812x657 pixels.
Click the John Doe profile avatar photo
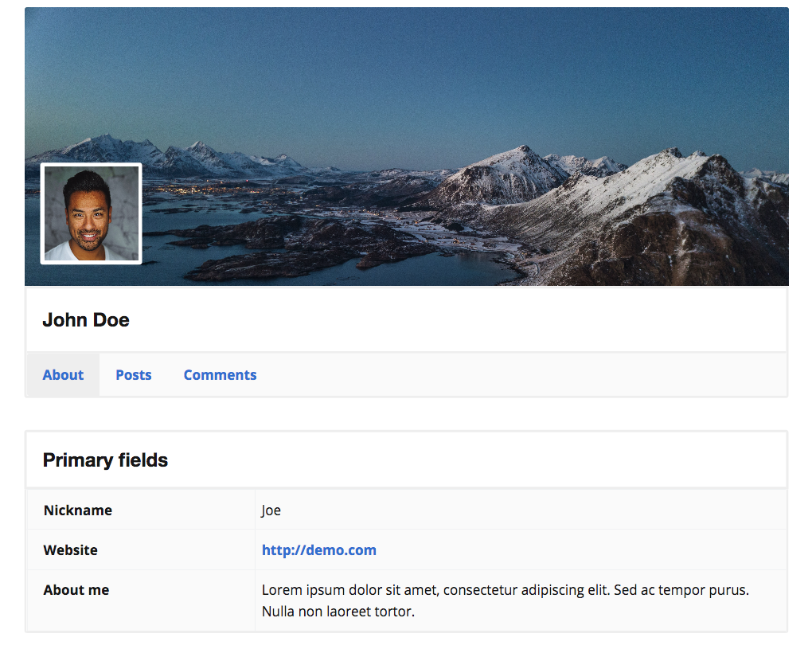91,213
